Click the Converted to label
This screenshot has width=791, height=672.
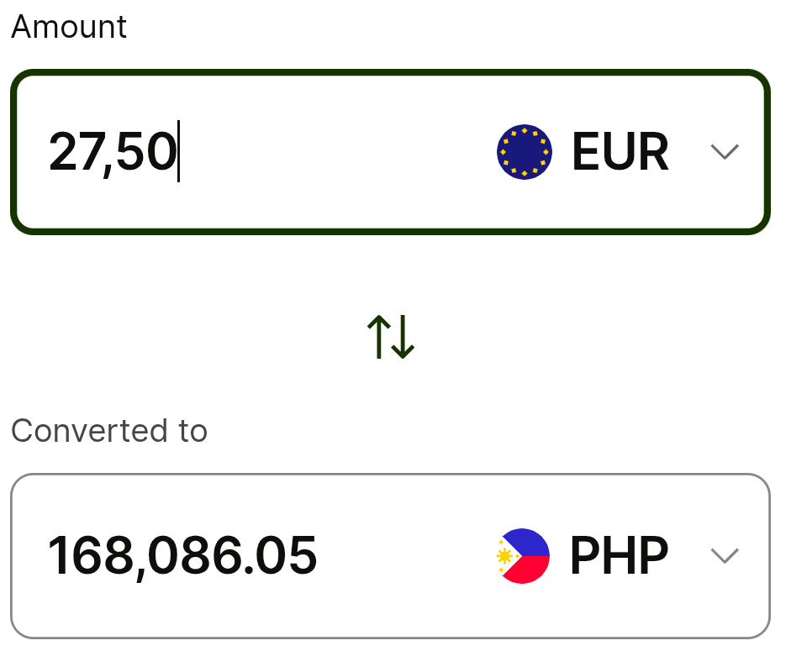point(109,431)
